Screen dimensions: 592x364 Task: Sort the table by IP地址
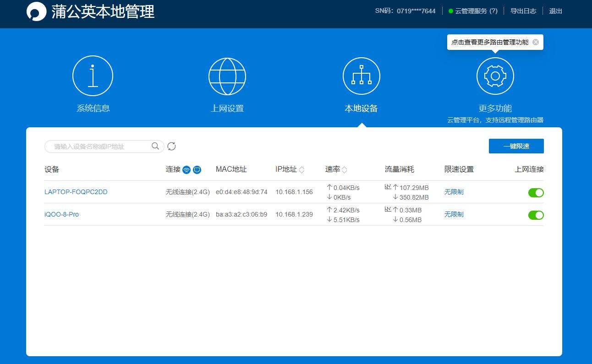tap(302, 169)
